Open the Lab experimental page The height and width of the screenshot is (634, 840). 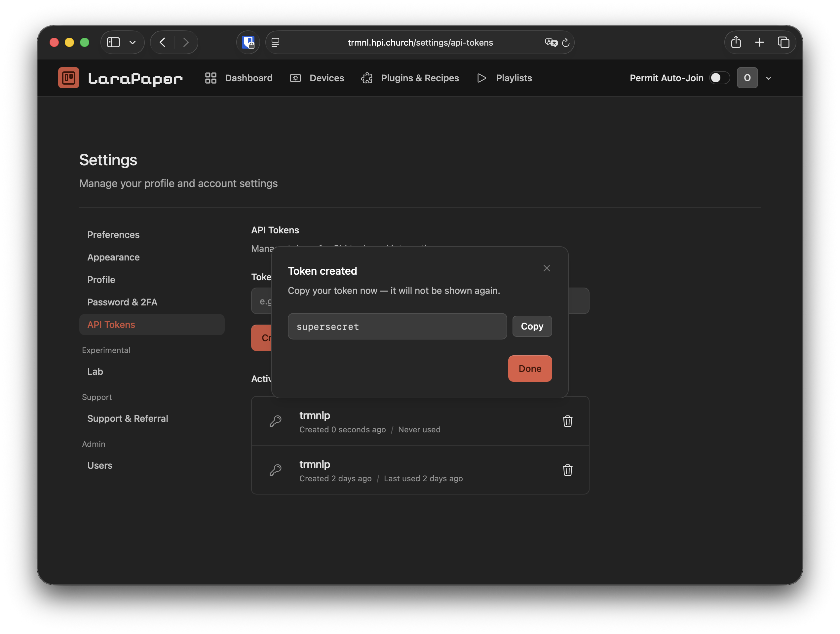pos(95,372)
